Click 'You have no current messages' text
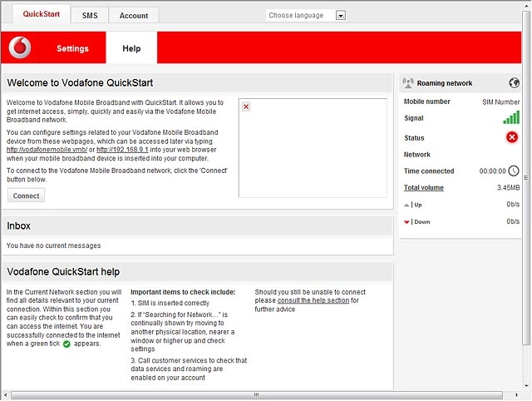Screen dimensions: 532x401 [x=53, y=245]
